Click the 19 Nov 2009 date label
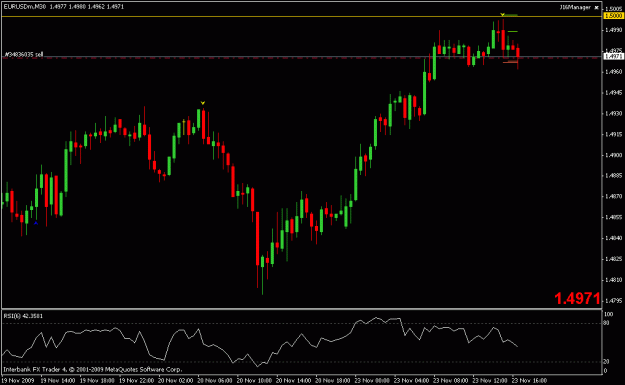Image resolution: width=625 pixels, height=385 pixels. point(18,381)
